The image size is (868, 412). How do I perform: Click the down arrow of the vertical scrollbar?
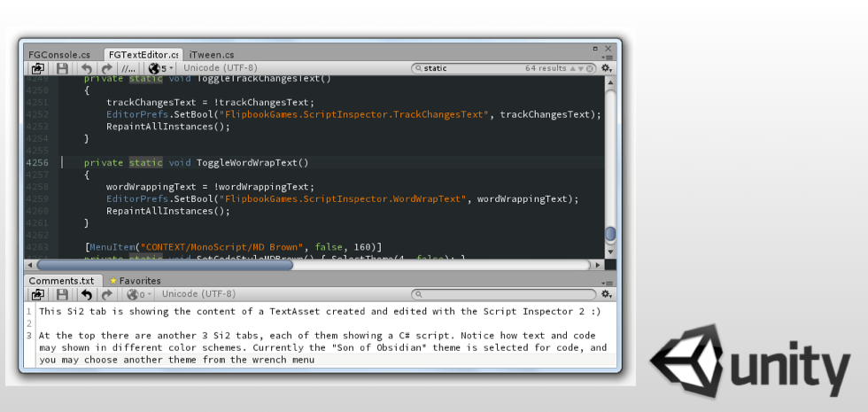coord(610,253)
